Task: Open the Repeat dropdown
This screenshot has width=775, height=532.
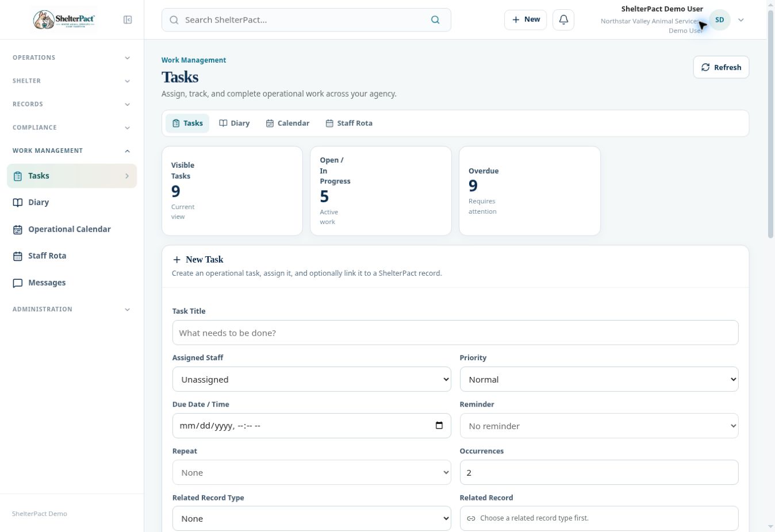Action: tap(312, 472)
